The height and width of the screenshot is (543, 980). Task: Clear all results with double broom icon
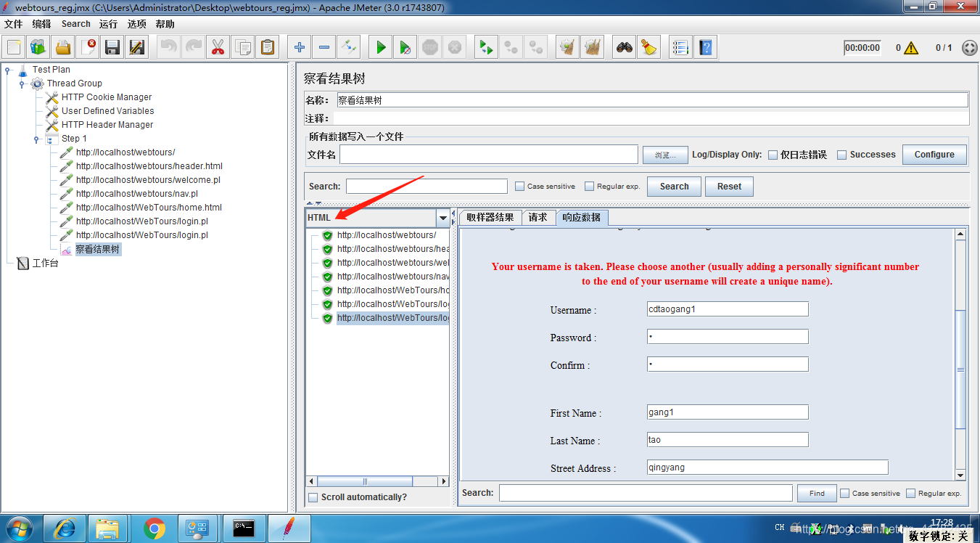click(593, 48)
